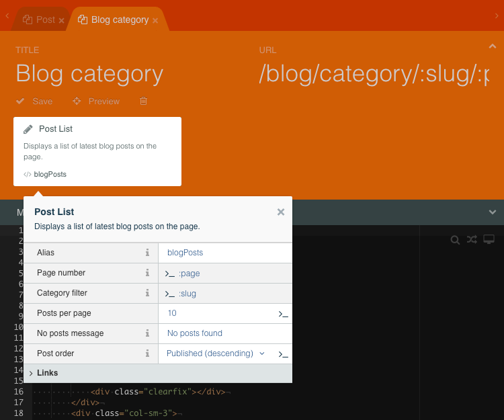
Task: Switch to the Post tab
Action: coord(45,20)
